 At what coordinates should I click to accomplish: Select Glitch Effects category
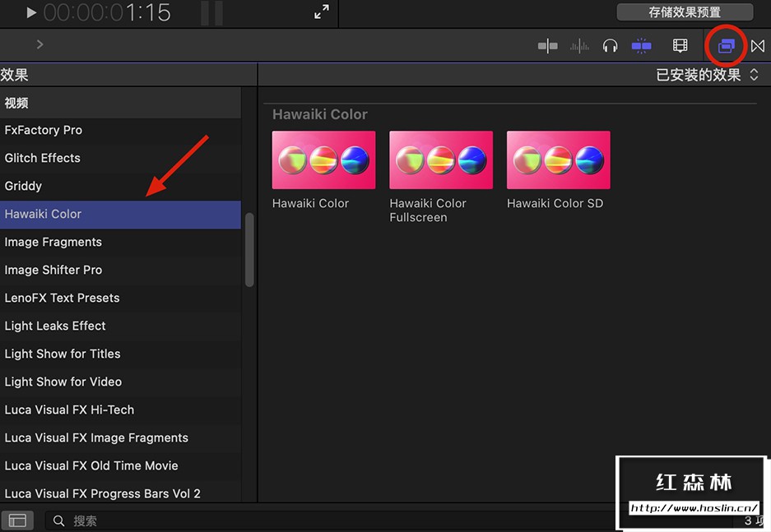[x=120, y=158]
